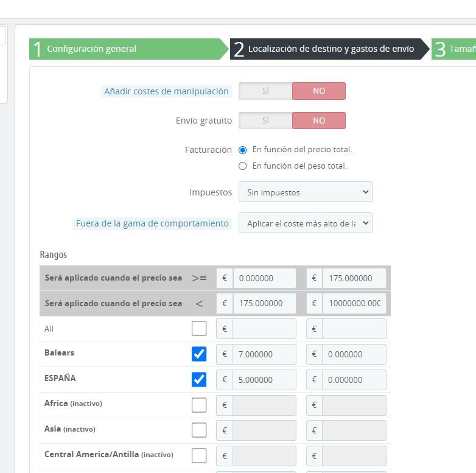Viewport: 476px width, 473px height.
Task: Expand the Fuera de la gama dropdown
Action: pyautogui.click(x=306, y=223)
